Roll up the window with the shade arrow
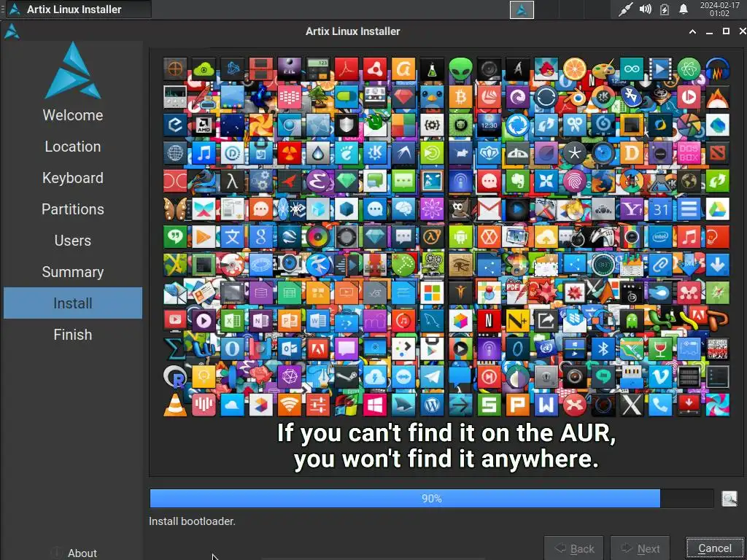This screenshot has width=747, height=560. [693, 31]
